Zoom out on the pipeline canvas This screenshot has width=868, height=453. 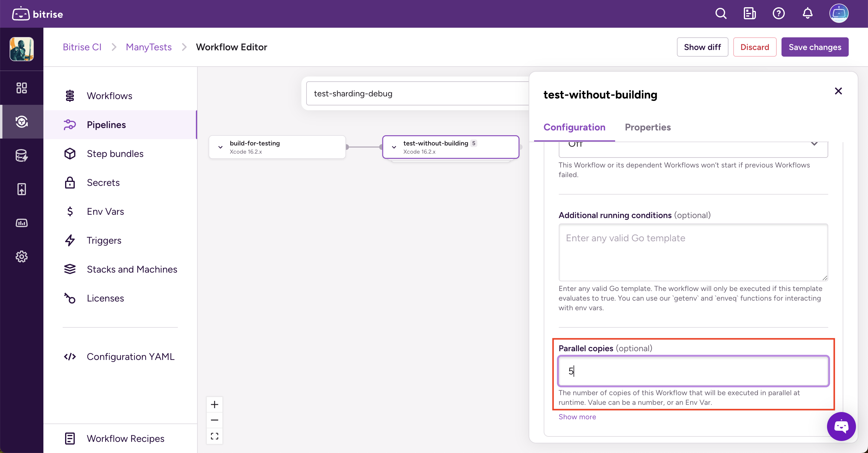point(214,420)
